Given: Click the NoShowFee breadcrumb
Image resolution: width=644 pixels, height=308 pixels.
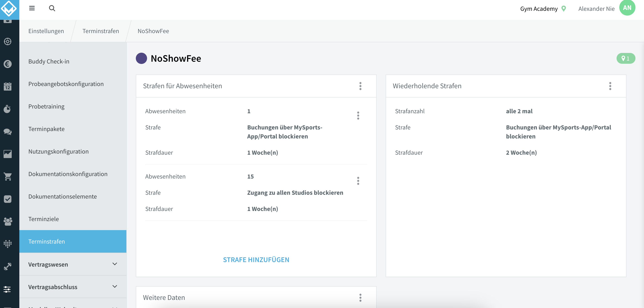Looking at the screenshot, I should click(153, 31).
